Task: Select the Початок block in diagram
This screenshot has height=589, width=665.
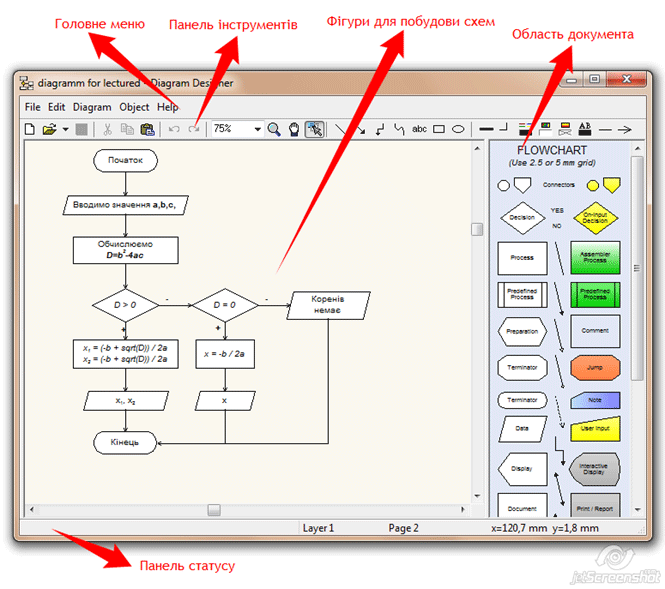Action: click(x=125, y=161)
